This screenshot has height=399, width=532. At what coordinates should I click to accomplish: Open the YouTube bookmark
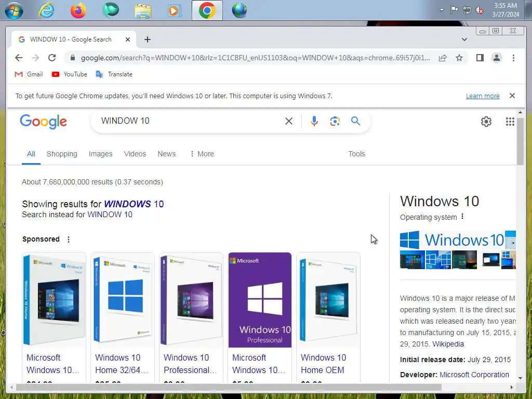69,74
